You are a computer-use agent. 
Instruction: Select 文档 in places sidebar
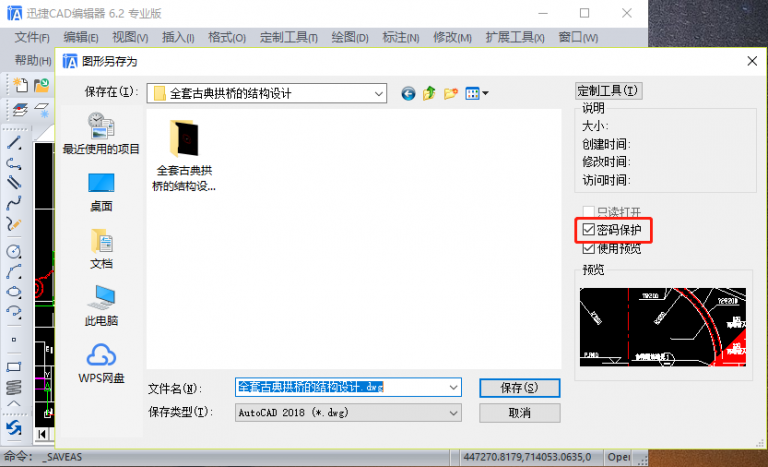[x=101, y=249]
